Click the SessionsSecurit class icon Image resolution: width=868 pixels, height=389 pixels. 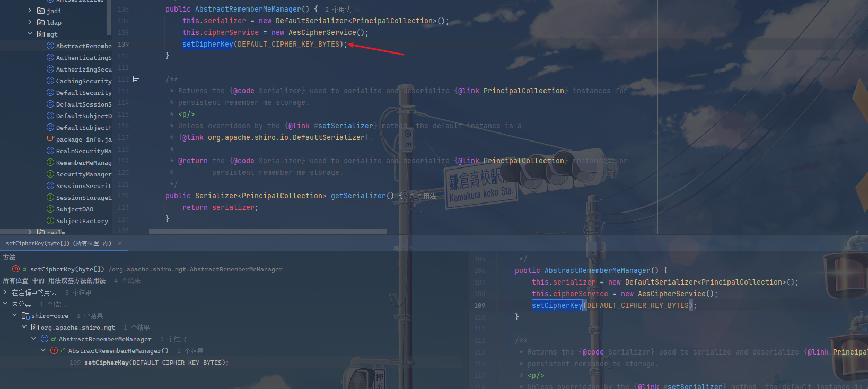tap(50, 186)
